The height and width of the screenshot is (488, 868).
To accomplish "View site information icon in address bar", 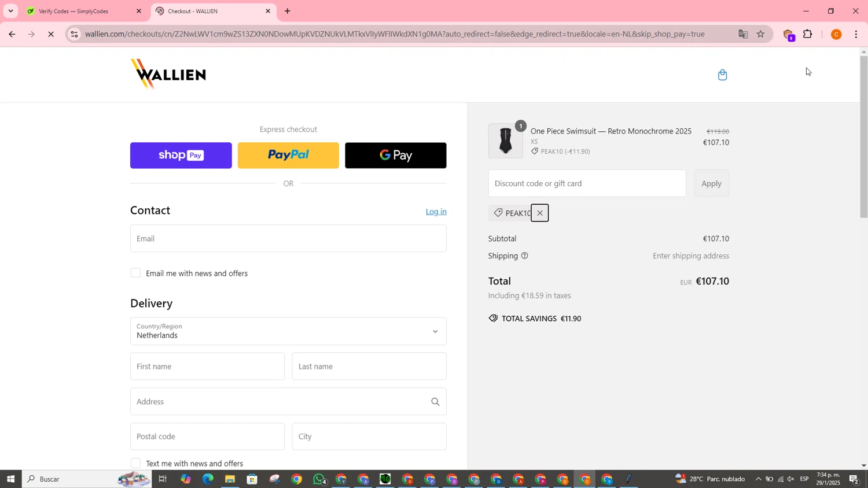I will coord(73,34).
